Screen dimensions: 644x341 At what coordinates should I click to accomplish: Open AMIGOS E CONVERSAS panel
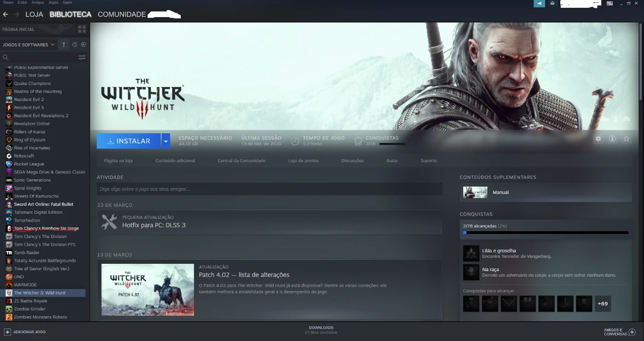(x=619, y=332)
